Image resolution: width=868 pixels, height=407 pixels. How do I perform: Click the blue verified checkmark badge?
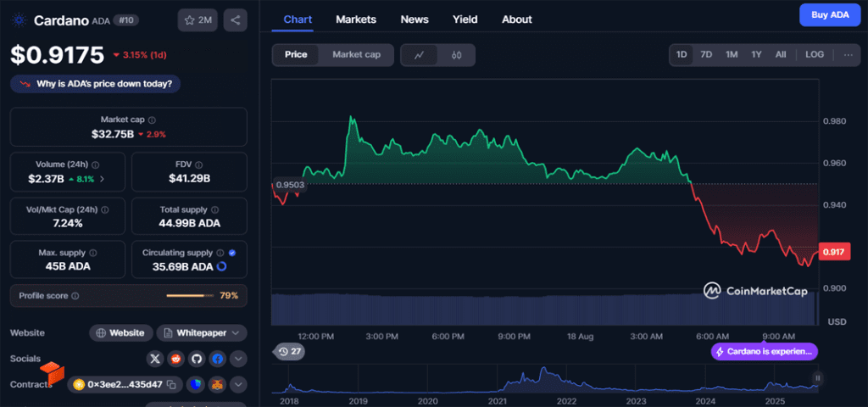(x=232, y=253)
